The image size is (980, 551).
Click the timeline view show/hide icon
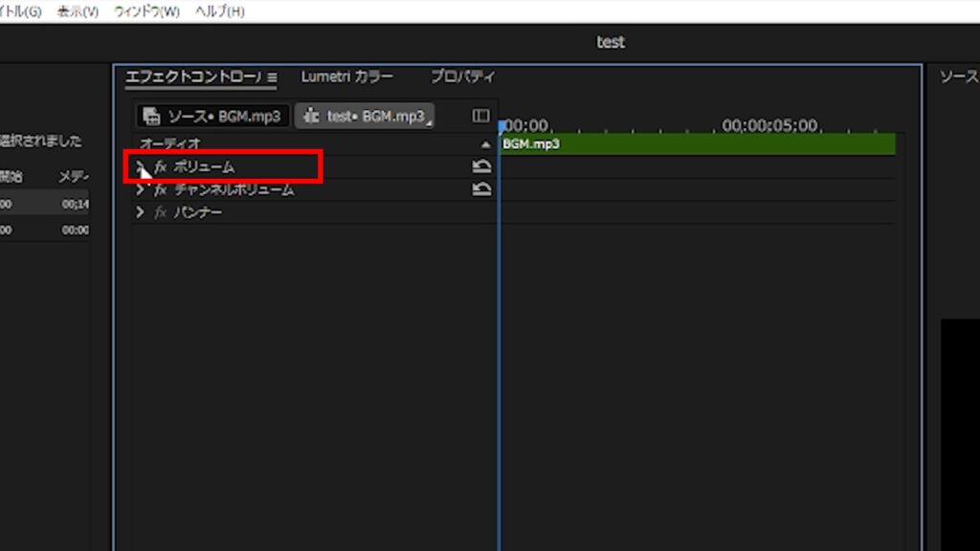point(480,116)
